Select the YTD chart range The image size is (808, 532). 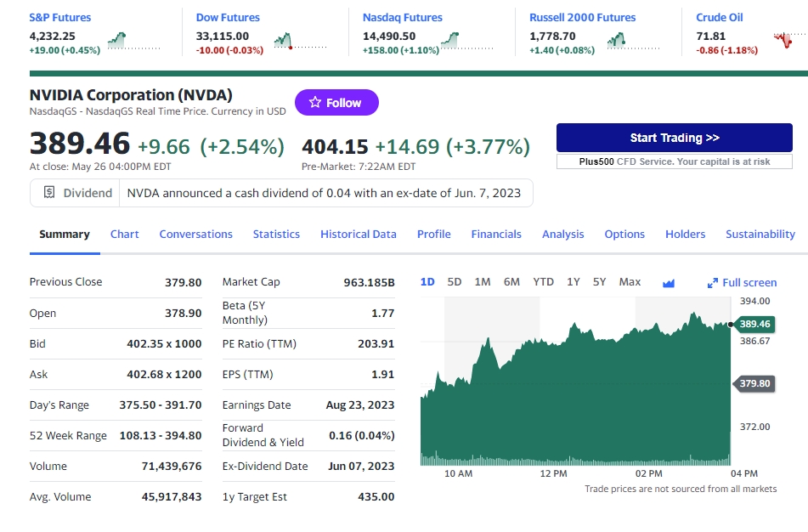point(543,282)
